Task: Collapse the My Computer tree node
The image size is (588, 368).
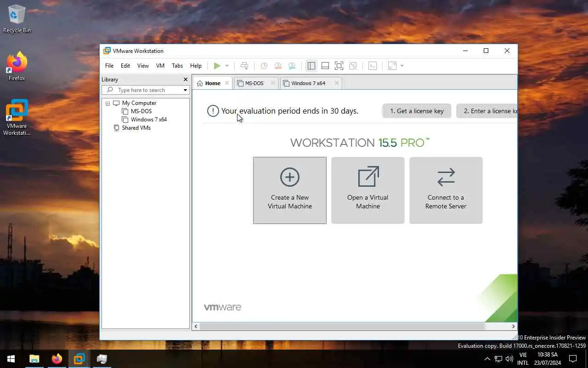Action: coord(108,103)
